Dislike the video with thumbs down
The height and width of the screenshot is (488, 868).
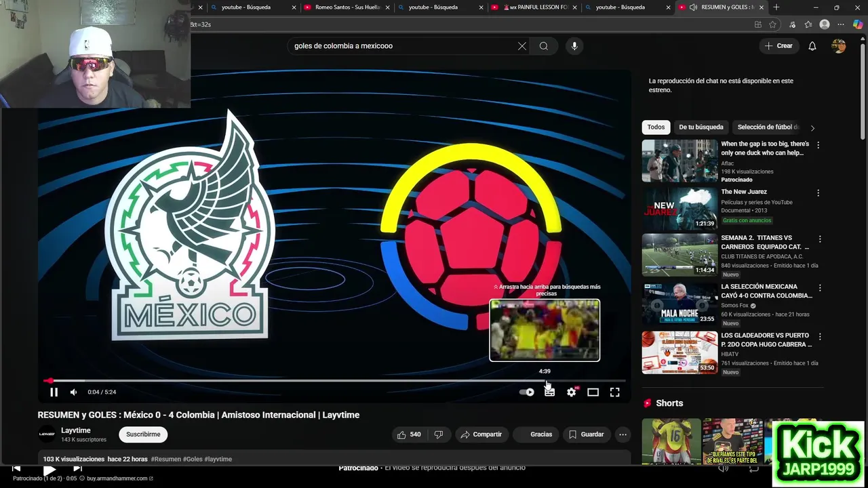[x=439, y=434]
